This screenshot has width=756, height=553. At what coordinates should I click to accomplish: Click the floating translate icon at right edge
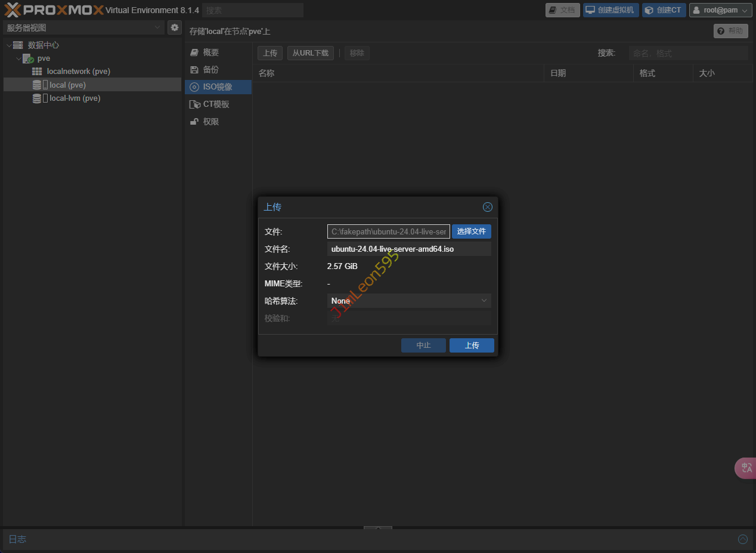click(746, 468)
